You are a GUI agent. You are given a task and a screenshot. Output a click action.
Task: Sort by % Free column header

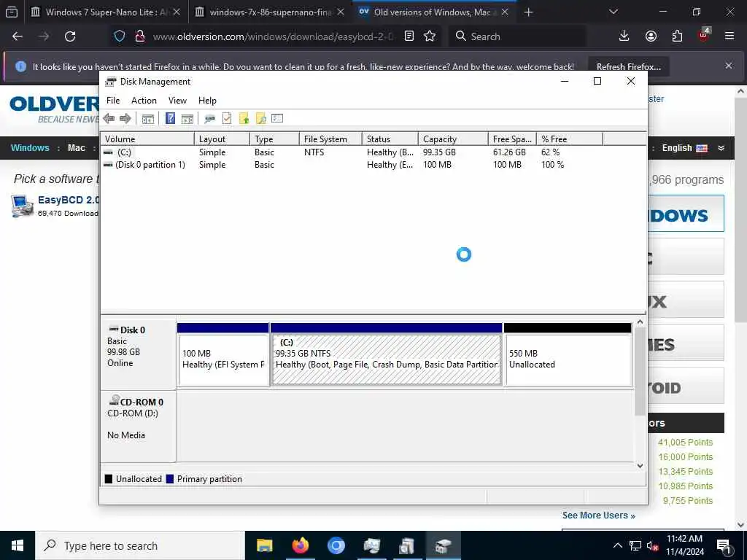(x=570, y=139)
